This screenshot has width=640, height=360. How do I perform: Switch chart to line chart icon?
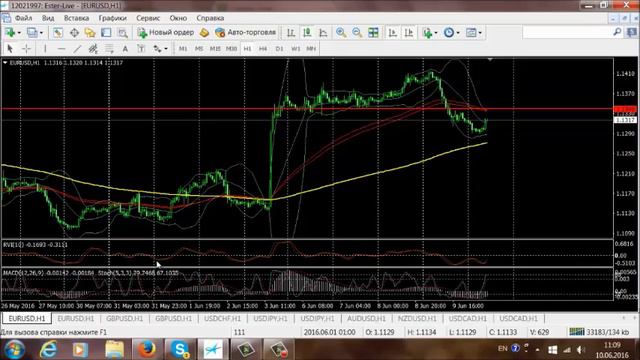(323, 33)
